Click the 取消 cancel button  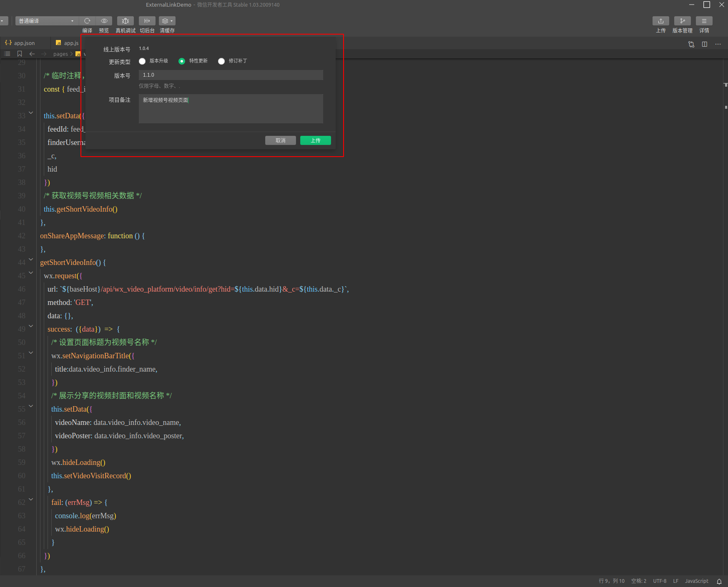tap(281, 140)
